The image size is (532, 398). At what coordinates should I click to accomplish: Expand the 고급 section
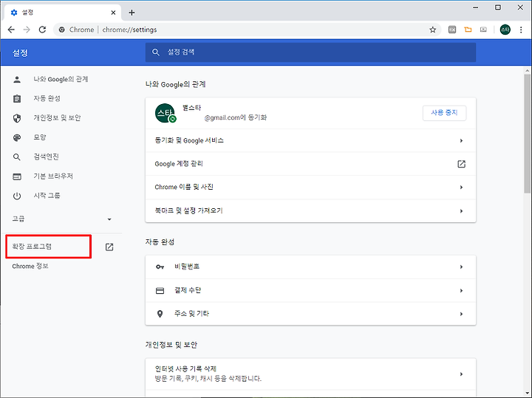point(62,219)
